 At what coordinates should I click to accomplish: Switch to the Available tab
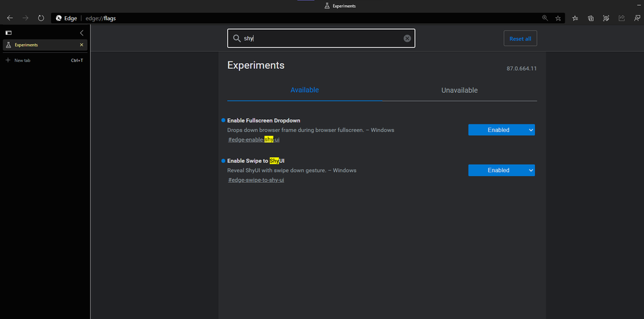click(305, 90)
